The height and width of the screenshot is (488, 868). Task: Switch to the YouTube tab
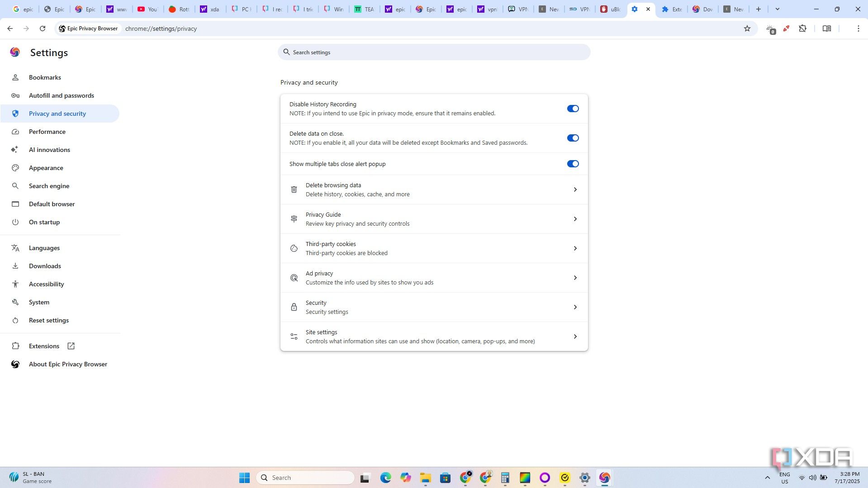tap(147, 9)
